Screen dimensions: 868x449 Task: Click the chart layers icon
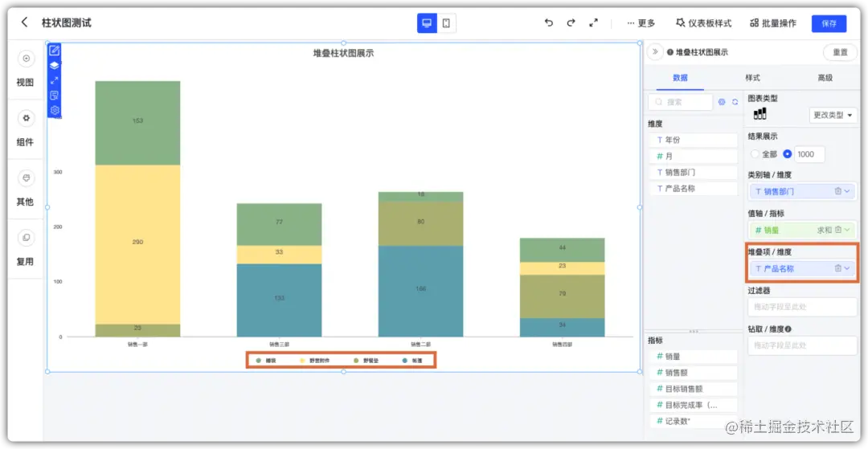(x=55, y=65)
